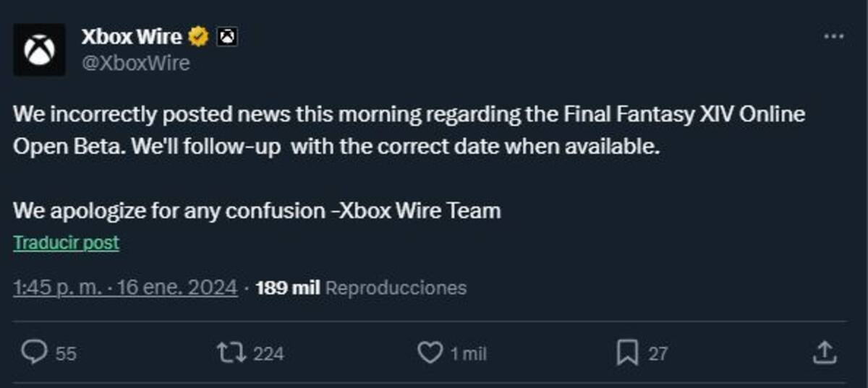Click the bookmark count 27
868x388 pixels.
[x=658, y=353]
